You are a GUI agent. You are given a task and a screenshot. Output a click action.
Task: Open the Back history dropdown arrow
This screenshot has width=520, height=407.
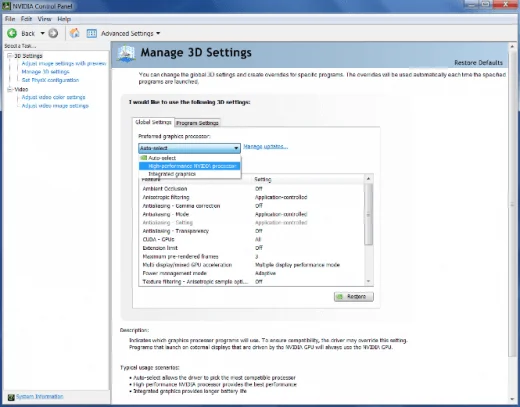pos(42,33)
